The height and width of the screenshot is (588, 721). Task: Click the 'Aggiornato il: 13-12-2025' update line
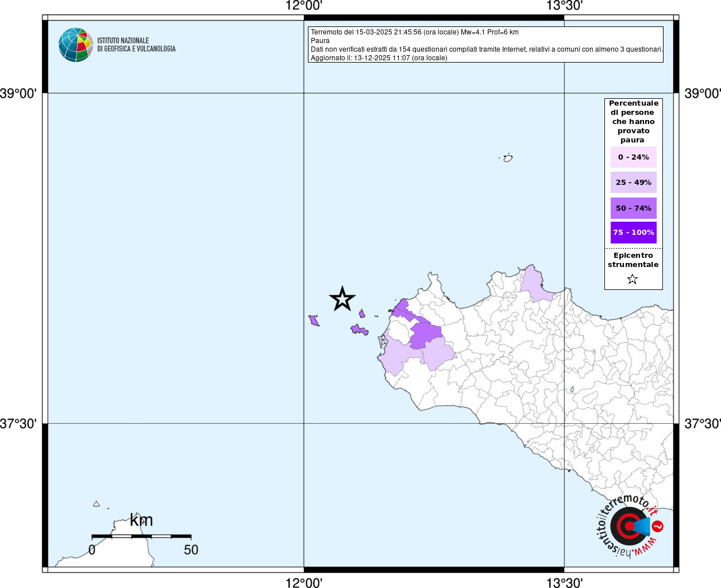coord(379,58)
